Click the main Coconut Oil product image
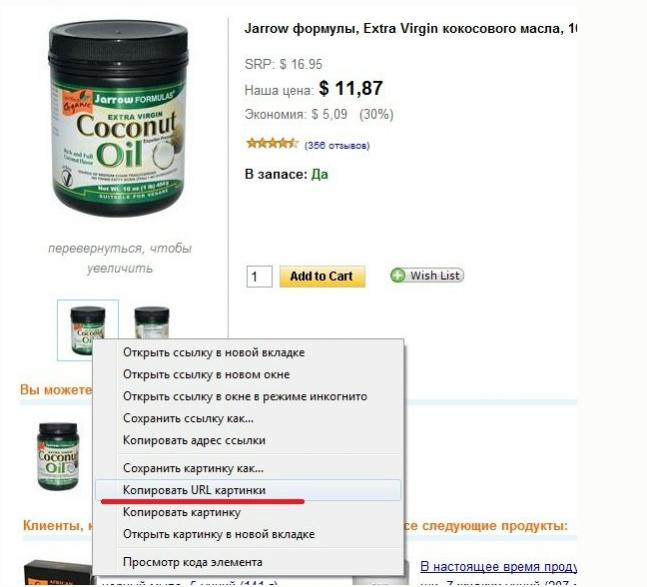 (x=118, y=118)
